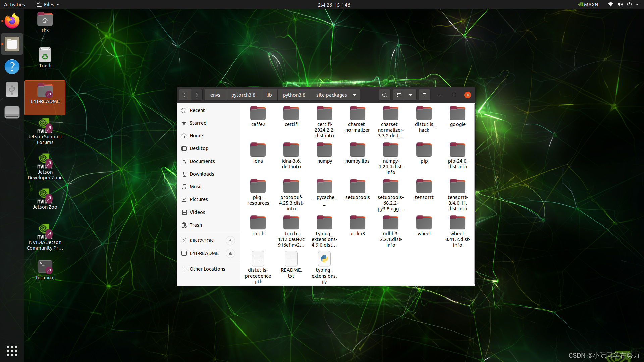Screen dimensions: 644x362
Task: Select the typing_extensions.py file
Action: (324, 267)
